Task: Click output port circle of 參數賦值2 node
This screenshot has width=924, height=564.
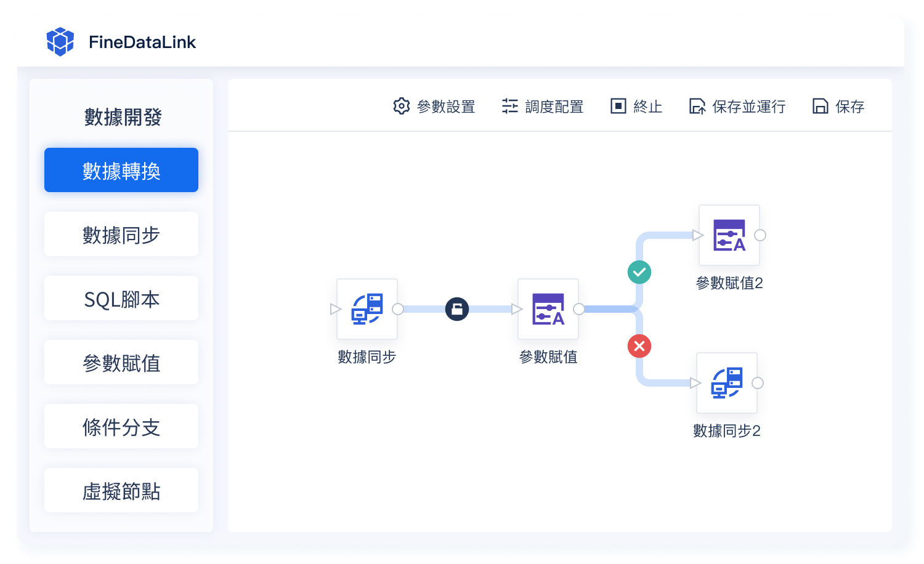Action: (x=760, y=235)
